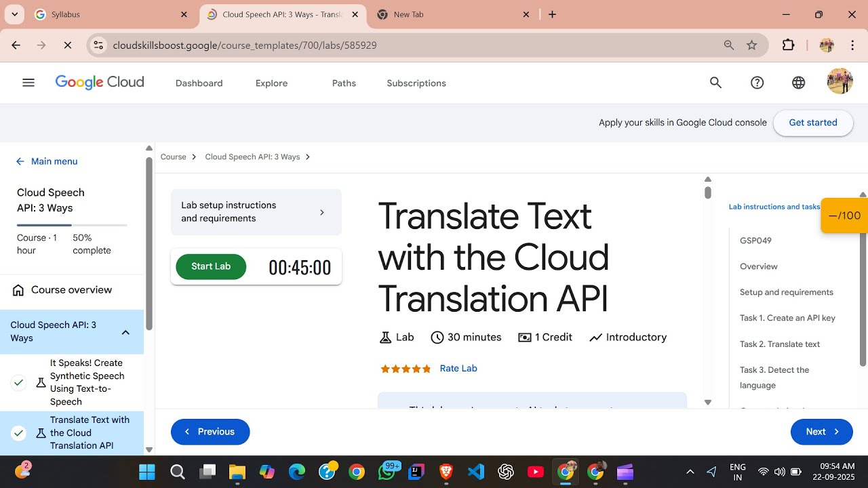Click the Course overview home icon
Screen dimensions: 868x488
[19, 290]
